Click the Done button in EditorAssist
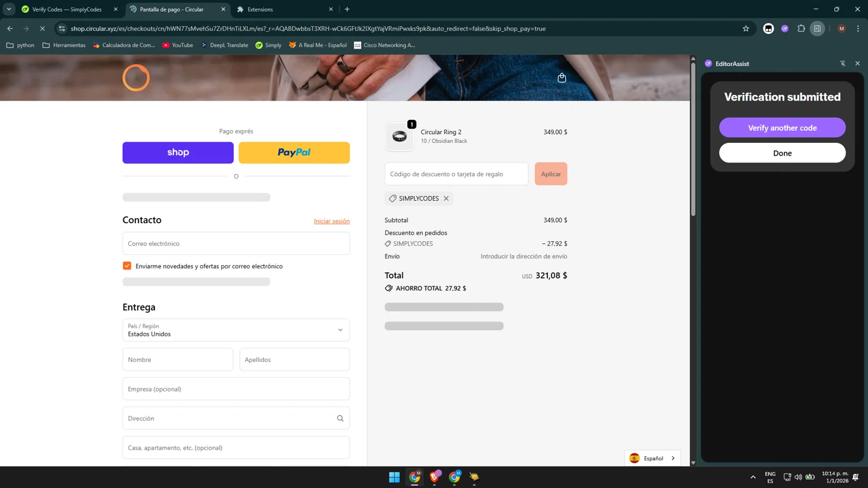Viewport: 868px width, 488px height. pos(782,153)
